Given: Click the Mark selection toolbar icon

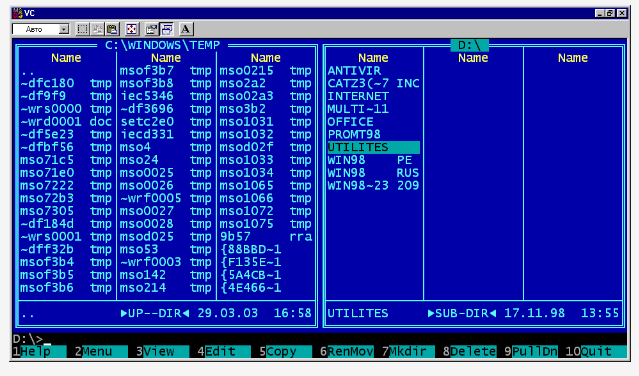Looking at the screenshot, I should point(83,29).
